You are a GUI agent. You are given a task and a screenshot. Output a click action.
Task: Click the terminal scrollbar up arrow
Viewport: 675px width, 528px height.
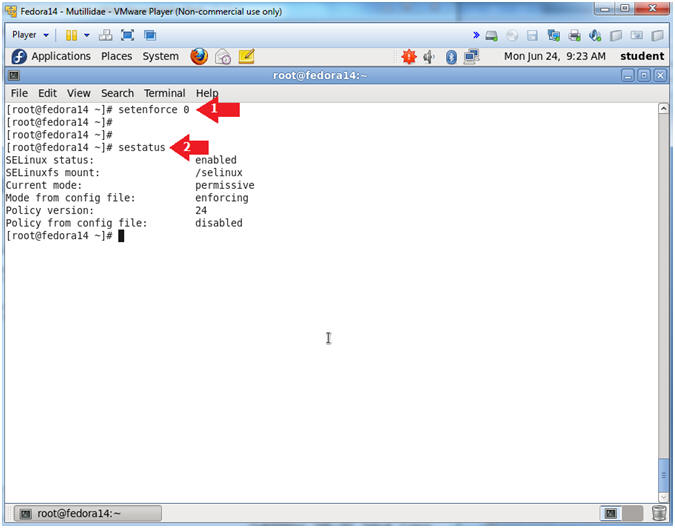click(663, 108)
